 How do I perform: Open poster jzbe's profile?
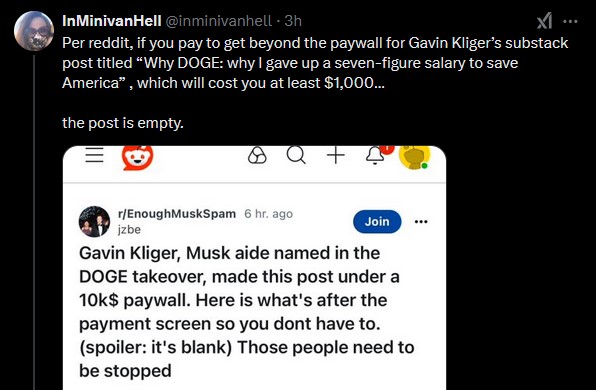pyautogui.click(x=129, y=230)
